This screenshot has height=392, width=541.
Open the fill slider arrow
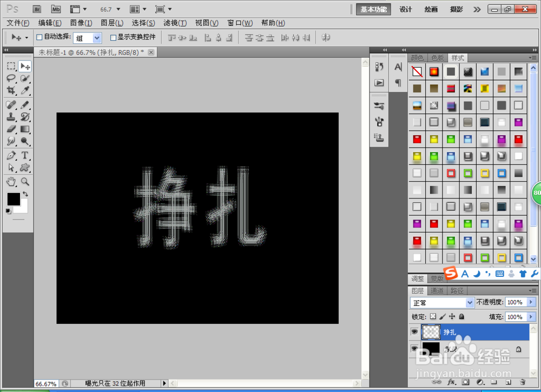click(x=531, y=316)
